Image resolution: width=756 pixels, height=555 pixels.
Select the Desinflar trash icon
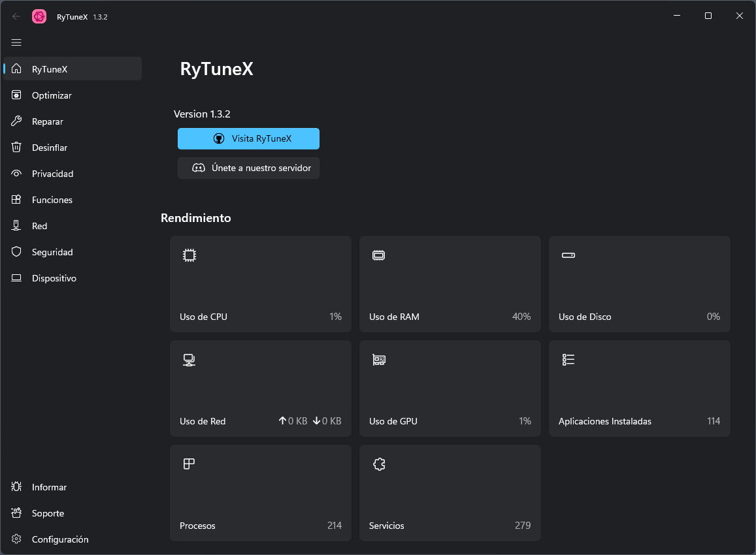pos(17,148)
